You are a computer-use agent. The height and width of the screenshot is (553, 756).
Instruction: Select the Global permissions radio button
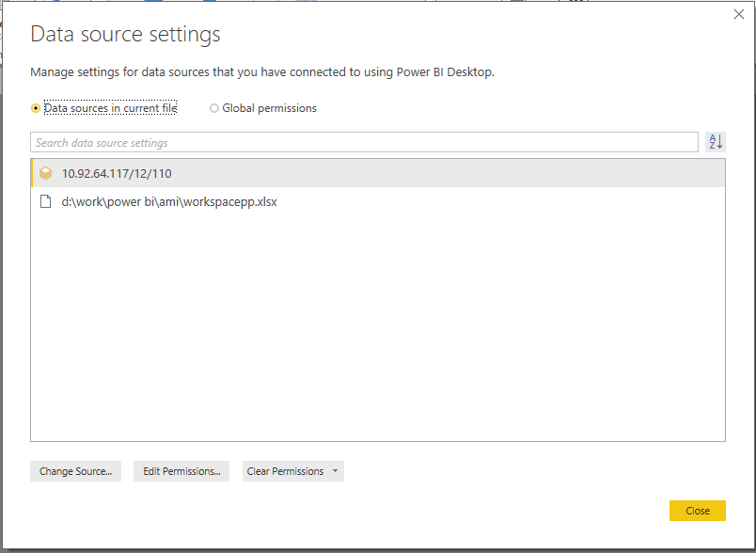point(214,108)
